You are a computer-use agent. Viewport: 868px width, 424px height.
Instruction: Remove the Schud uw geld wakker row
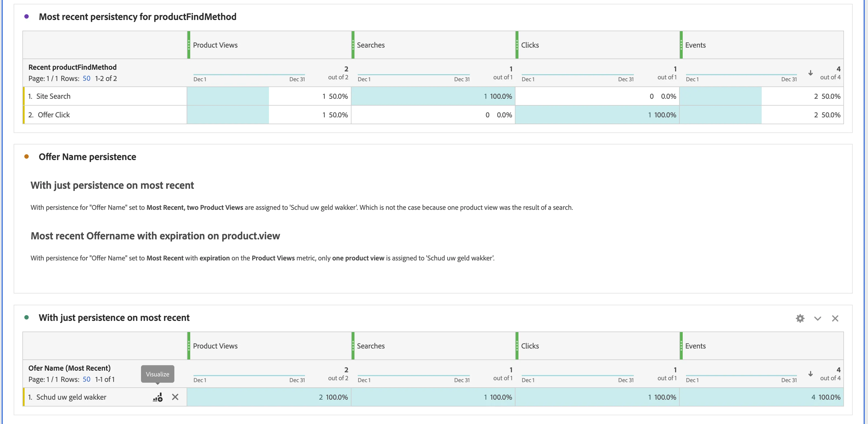[175, 397]
